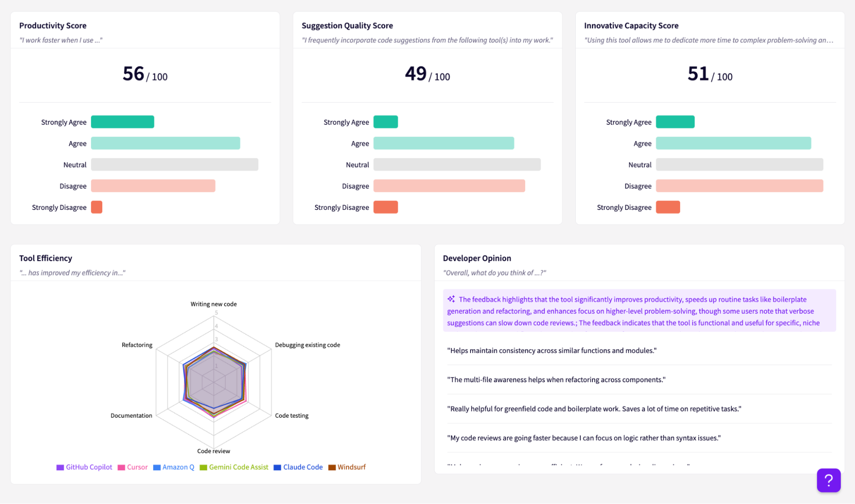Select the pink Cursor legend swatch
Viewport: 855px width, 504px height.
click(120, 467)
